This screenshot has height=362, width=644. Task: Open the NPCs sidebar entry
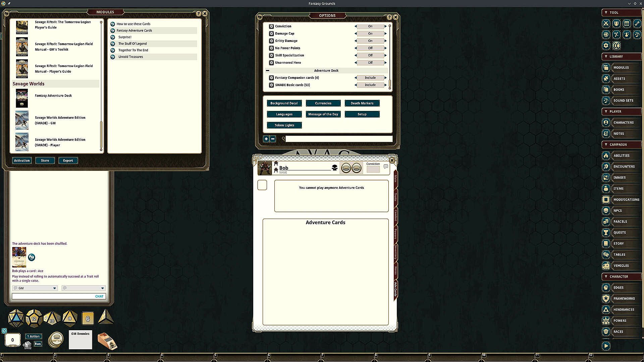[618, 210]
